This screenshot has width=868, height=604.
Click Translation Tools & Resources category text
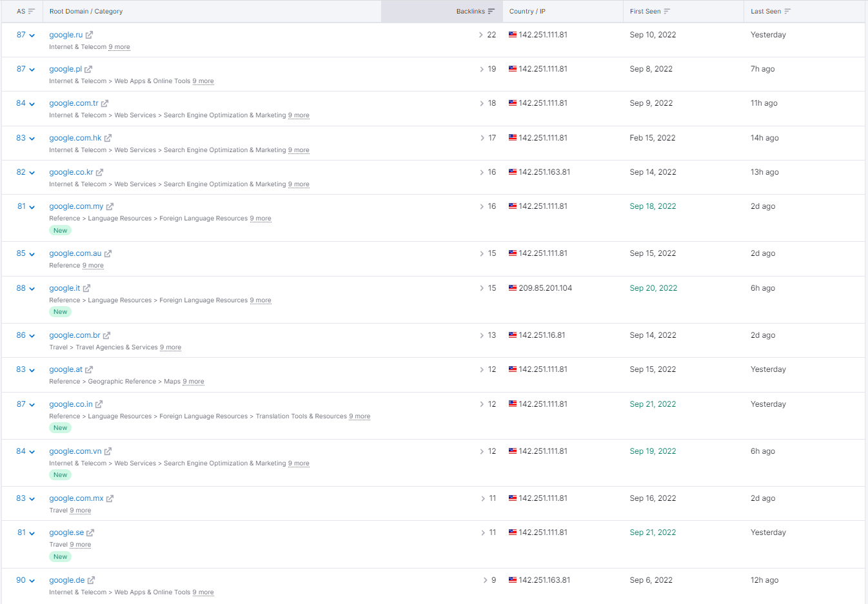point(301,416)
